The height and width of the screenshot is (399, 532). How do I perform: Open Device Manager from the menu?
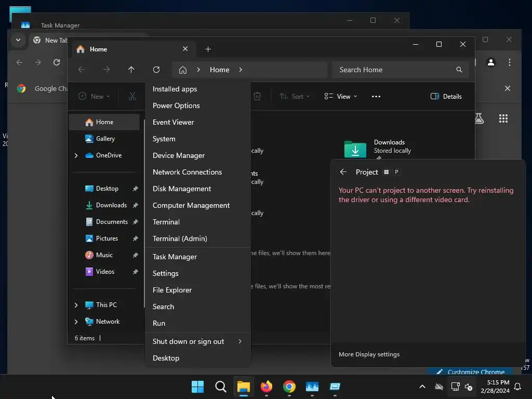pos(198,155)
